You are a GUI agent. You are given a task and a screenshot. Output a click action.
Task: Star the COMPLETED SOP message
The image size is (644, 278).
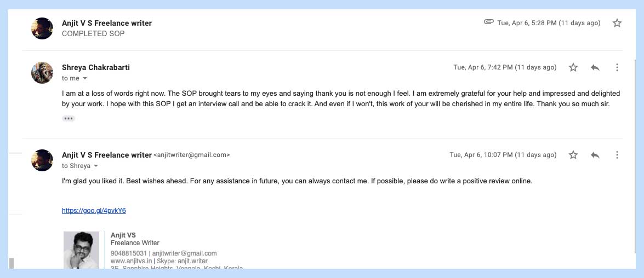tap(617, 23)
